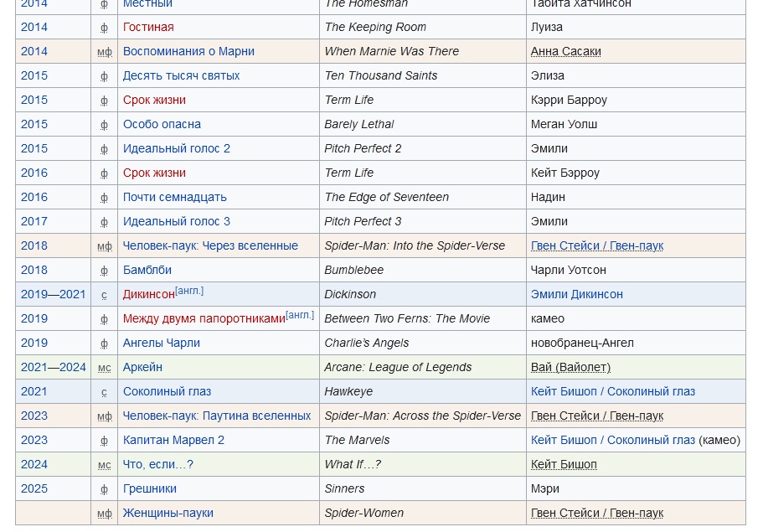Viewport: 763px width, 532px height.
Task: Open the link "Бамблби"
Action: (x=147, y=270)
